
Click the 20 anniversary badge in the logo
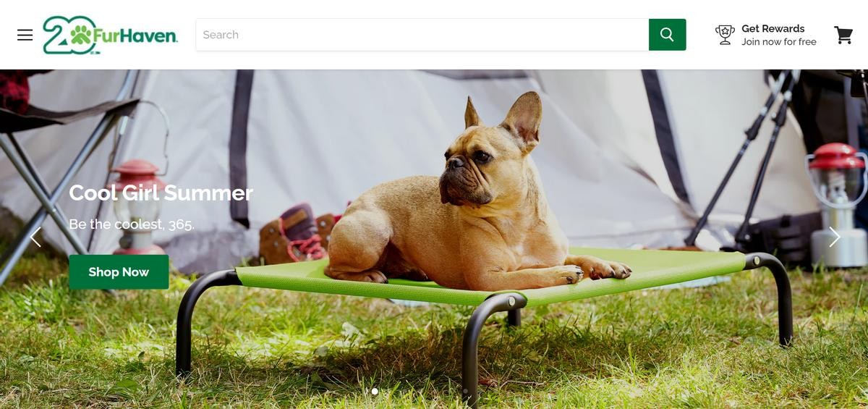pyautogui.click(x=69, y=35)
